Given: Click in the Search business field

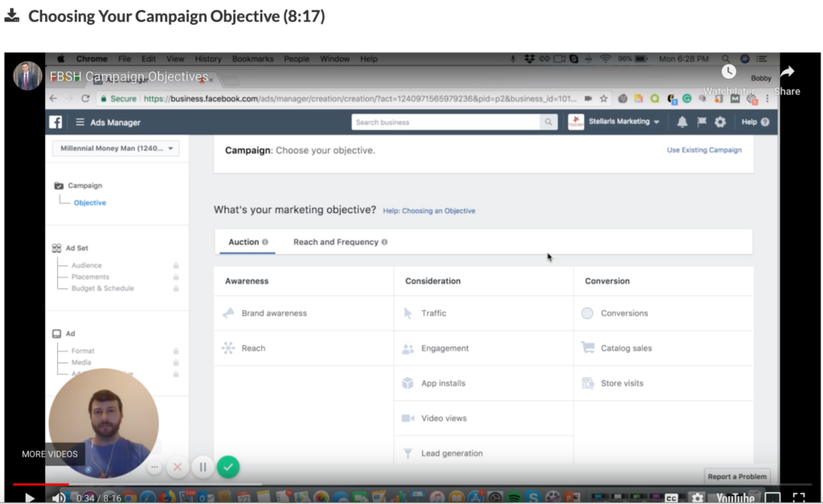Looking at the screenshot, I should [x=445, y=122].
